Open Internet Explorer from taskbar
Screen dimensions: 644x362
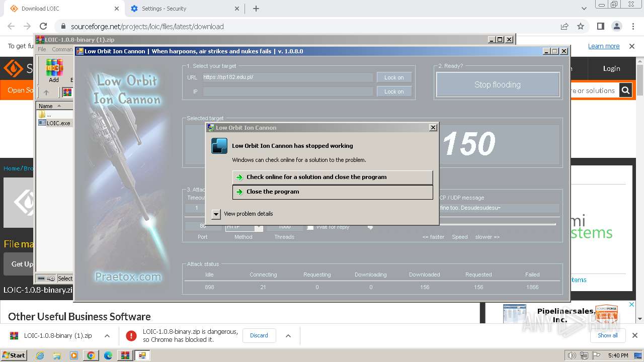[x=40, y=355]
